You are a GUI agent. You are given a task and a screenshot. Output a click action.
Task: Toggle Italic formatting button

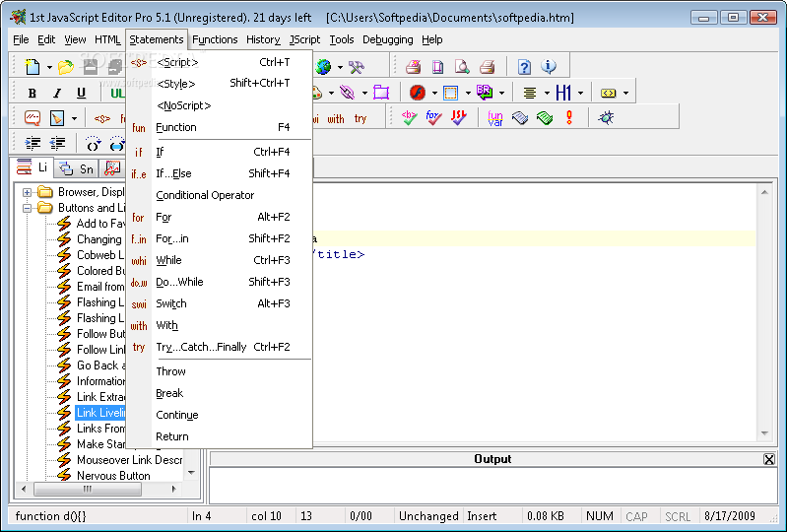[x=57, y=93]
